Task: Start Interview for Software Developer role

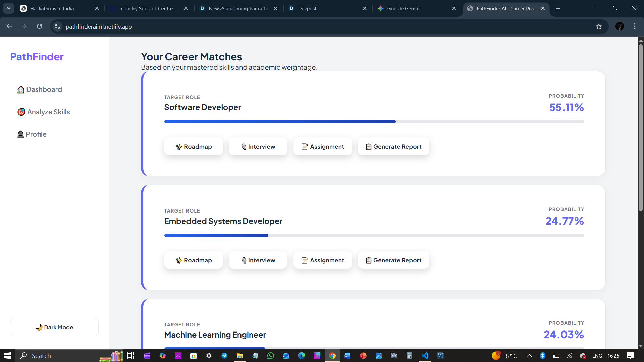Action: (258, 146)
